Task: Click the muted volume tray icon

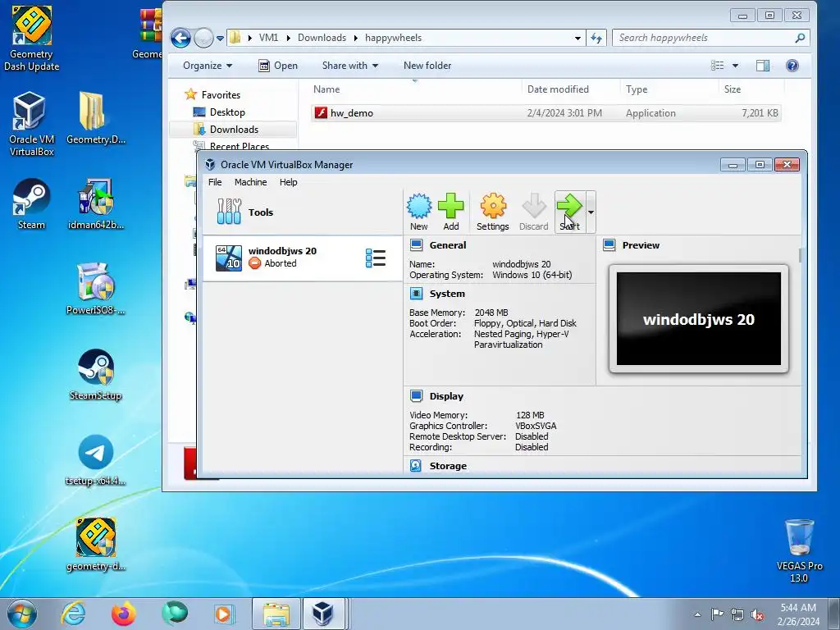Action: (x=757, y=614)
